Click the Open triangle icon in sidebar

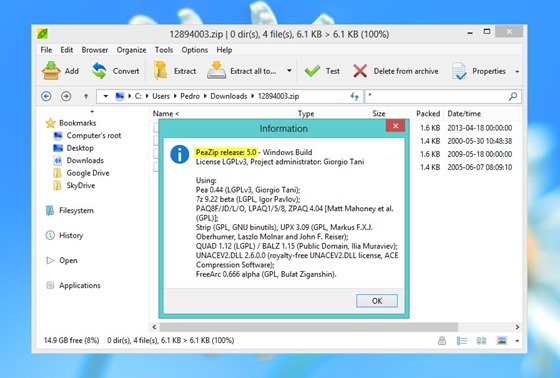point(50,260)
